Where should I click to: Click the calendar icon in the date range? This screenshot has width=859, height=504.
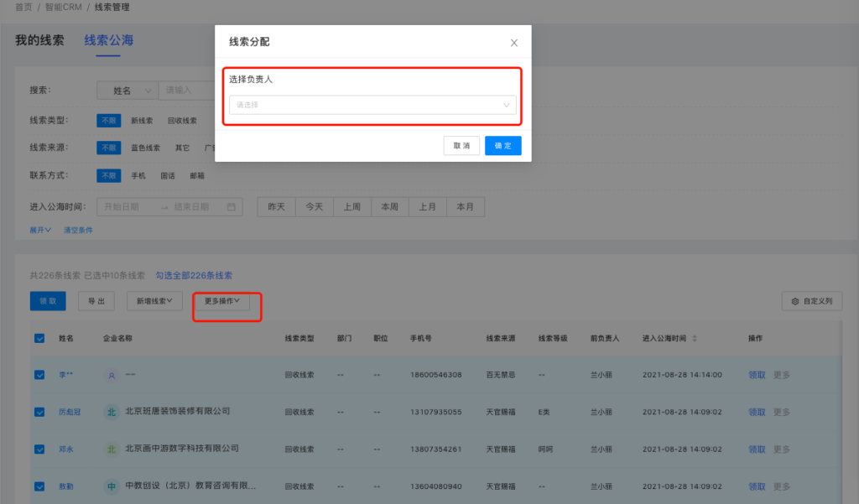coord(231,207)
